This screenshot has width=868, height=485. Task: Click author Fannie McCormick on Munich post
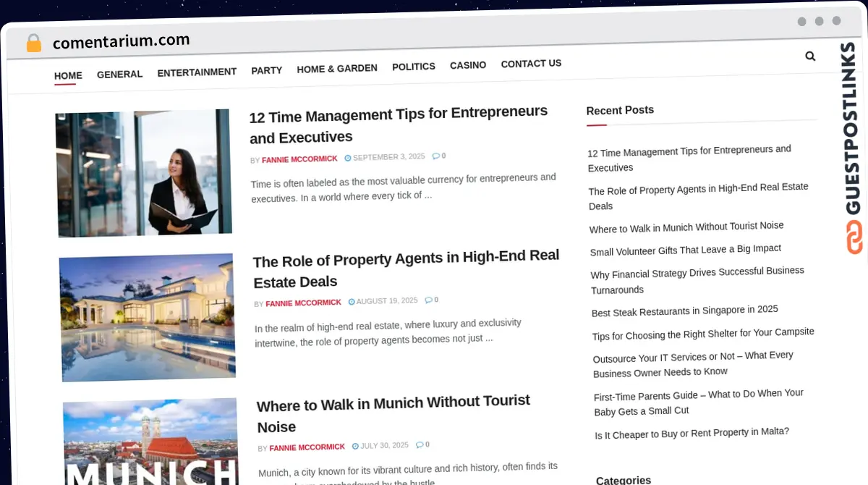click(x=307, y=447)
